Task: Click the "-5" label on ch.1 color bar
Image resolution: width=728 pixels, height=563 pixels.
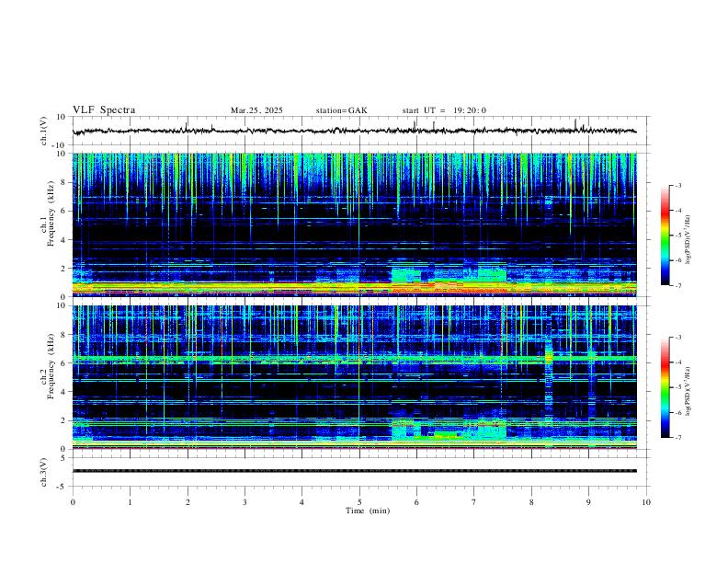Action: click(677, 236)
